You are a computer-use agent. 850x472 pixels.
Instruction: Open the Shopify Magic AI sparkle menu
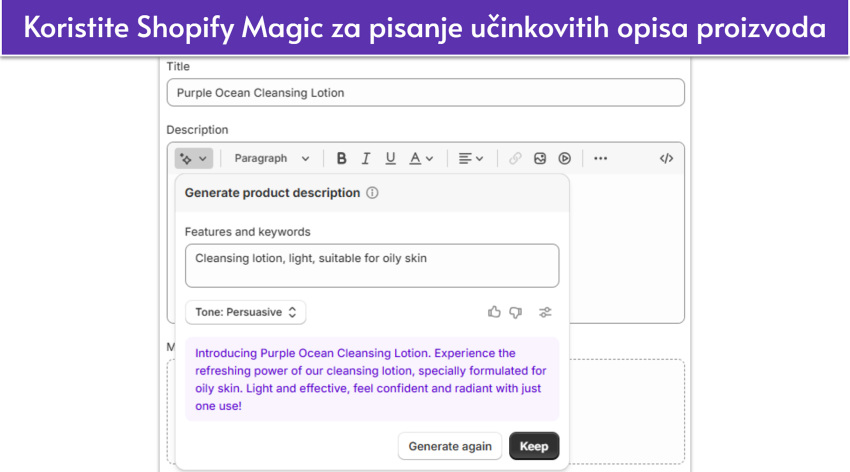pyautogui.click(x=194, y=158)
